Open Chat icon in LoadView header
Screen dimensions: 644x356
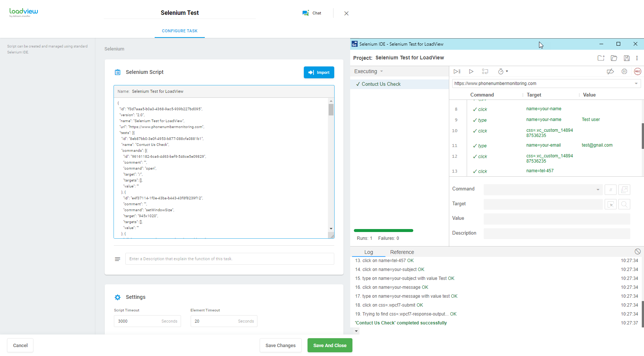[305, 13]
